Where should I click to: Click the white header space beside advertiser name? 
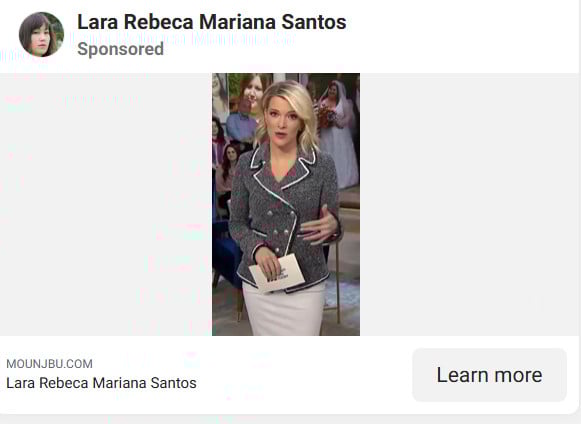tap(461, 35)
